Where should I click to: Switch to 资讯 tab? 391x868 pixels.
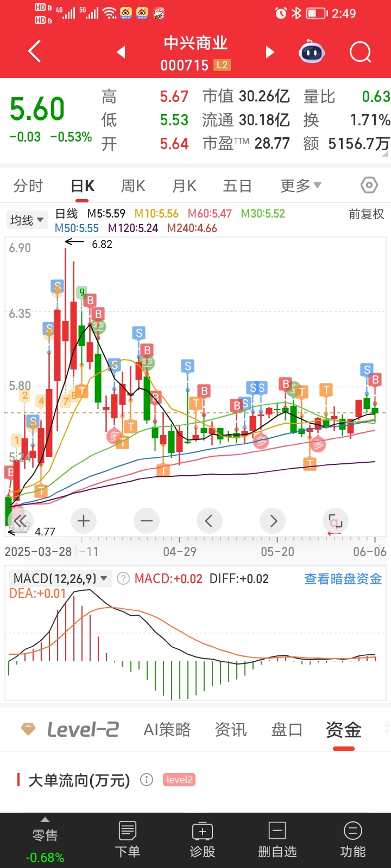[231, 730]
